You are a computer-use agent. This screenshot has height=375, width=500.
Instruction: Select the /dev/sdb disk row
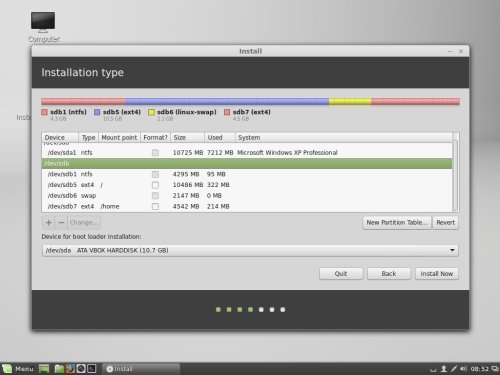pyautogui.click(x=247, y=163)
